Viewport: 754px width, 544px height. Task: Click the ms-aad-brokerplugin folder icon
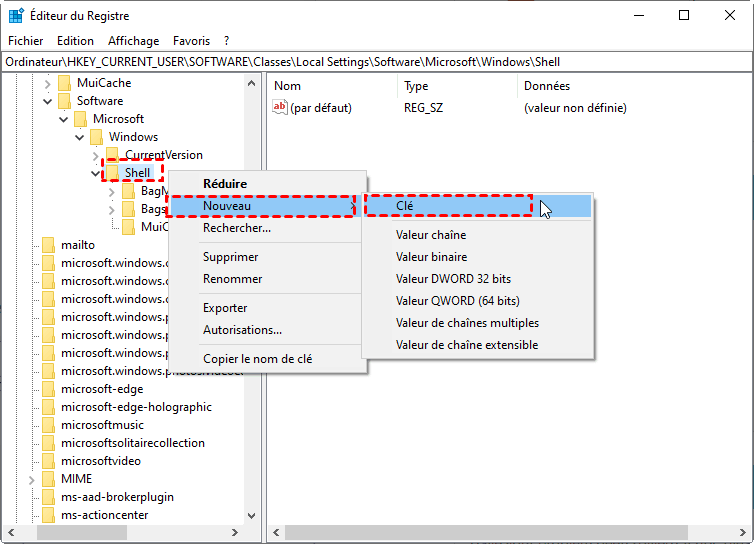(48, 497)
